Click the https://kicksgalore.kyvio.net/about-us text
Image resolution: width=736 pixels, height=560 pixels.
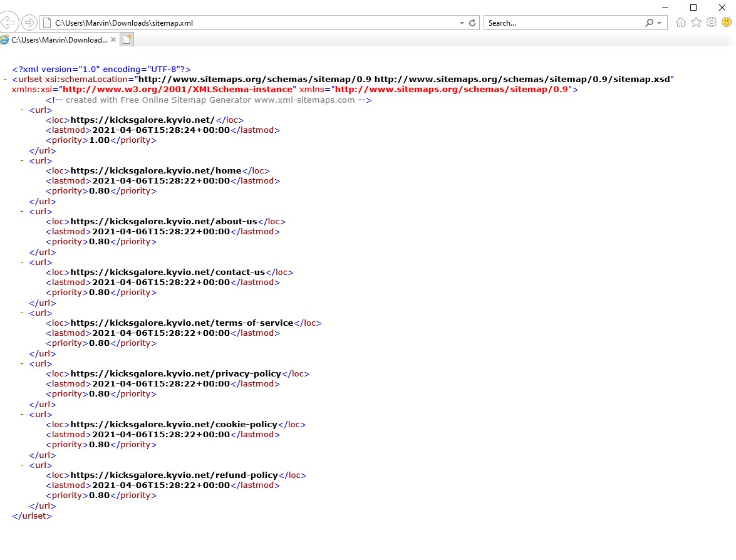pyautogui.click(x=164, y=221)
